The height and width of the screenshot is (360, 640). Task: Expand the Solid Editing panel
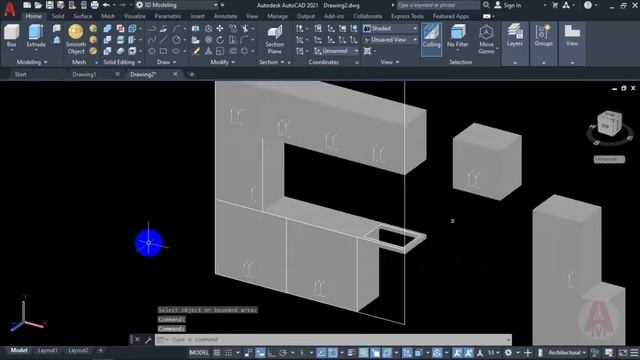point(122,62)
